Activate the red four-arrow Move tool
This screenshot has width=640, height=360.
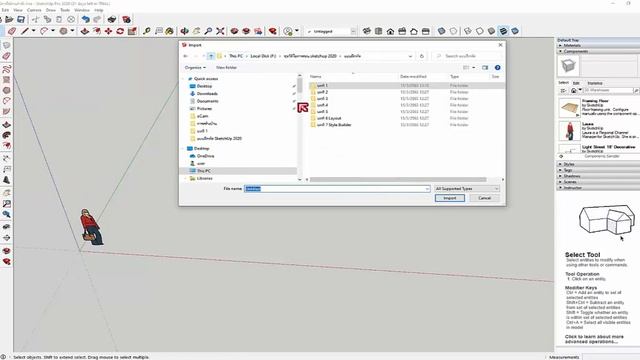pos(108,31)
